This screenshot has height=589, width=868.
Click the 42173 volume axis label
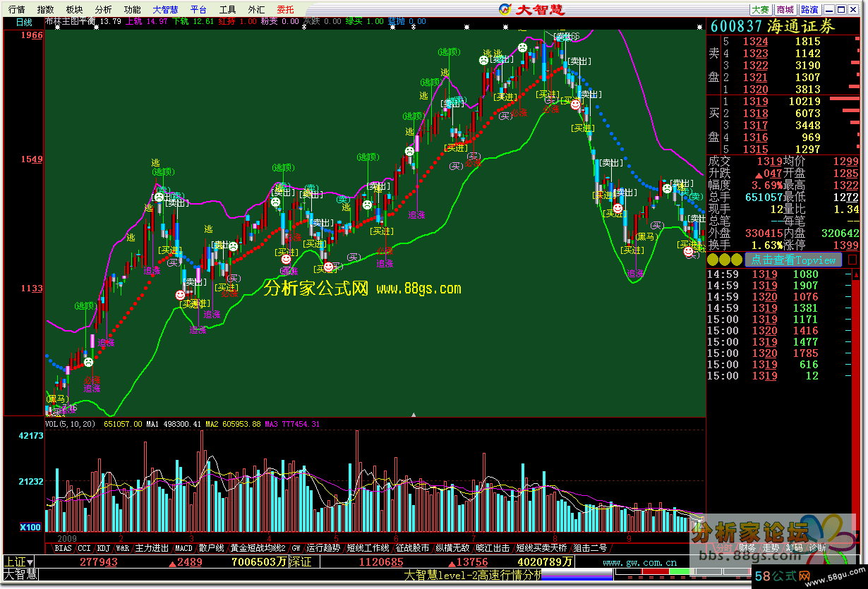point(31,436)
